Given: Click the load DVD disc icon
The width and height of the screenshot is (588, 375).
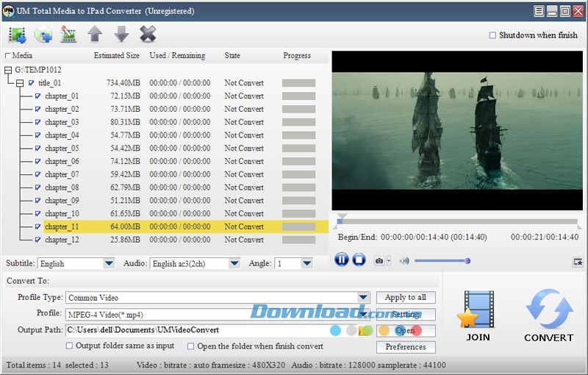Looking at the screenshot, I should pos(43,35).
